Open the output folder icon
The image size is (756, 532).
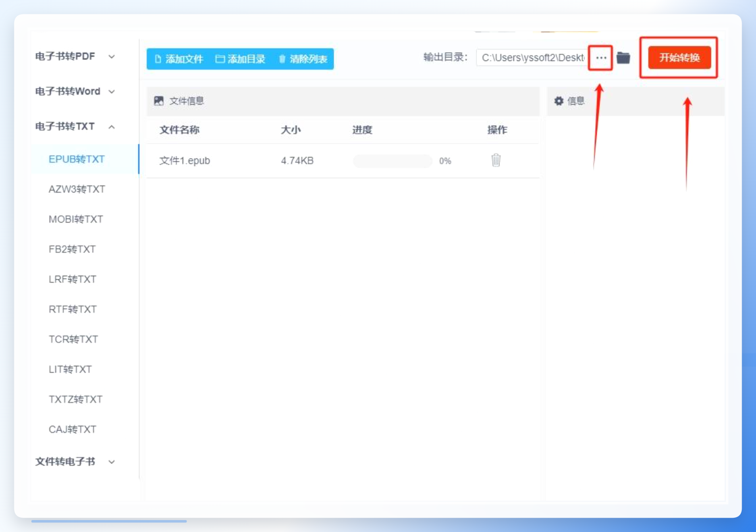pyautogui.click(x=623, y=58)
